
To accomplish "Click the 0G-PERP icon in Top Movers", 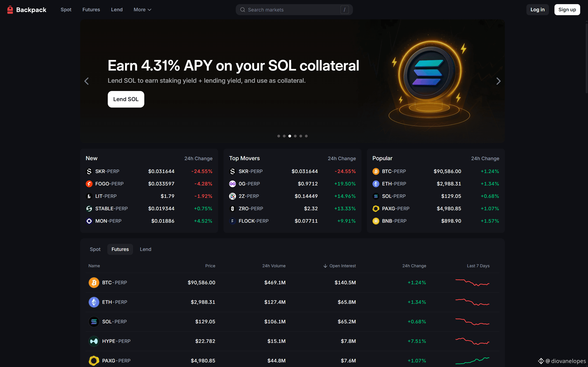I will (x=232, y=184).
